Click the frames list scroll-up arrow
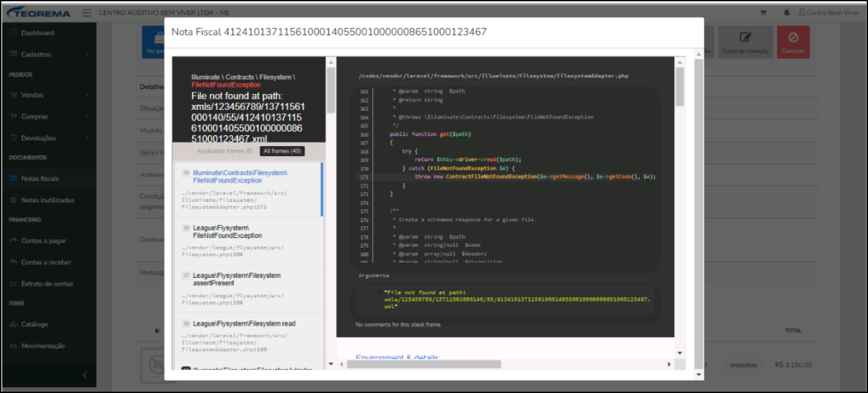 click(x=331, y=62)
